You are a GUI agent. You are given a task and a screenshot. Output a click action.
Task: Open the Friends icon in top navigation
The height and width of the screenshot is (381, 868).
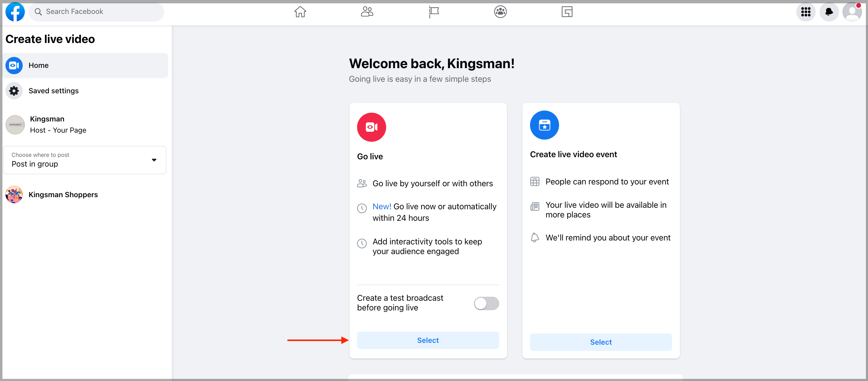point(366,12)
